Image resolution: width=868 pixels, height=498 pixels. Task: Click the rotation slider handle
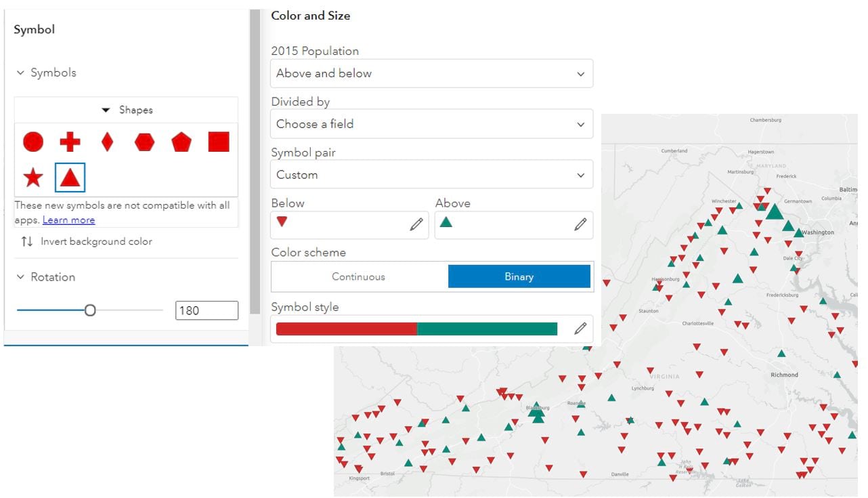pyautogui.click(x=90, y=310)
